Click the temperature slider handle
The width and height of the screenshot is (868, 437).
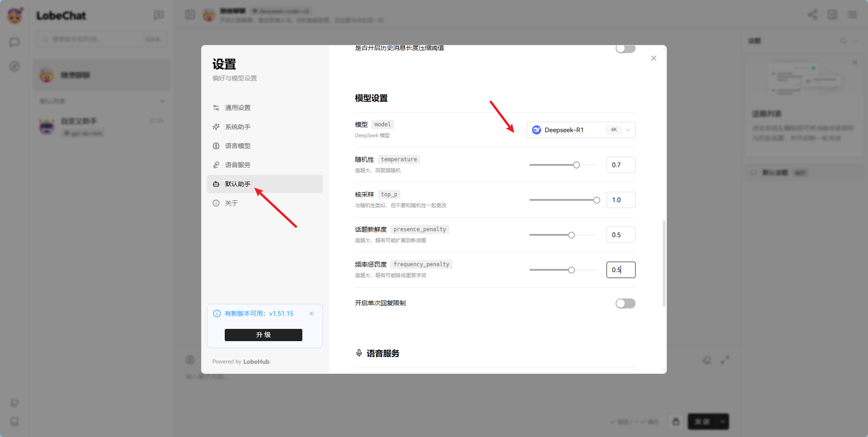coord(577,165)
